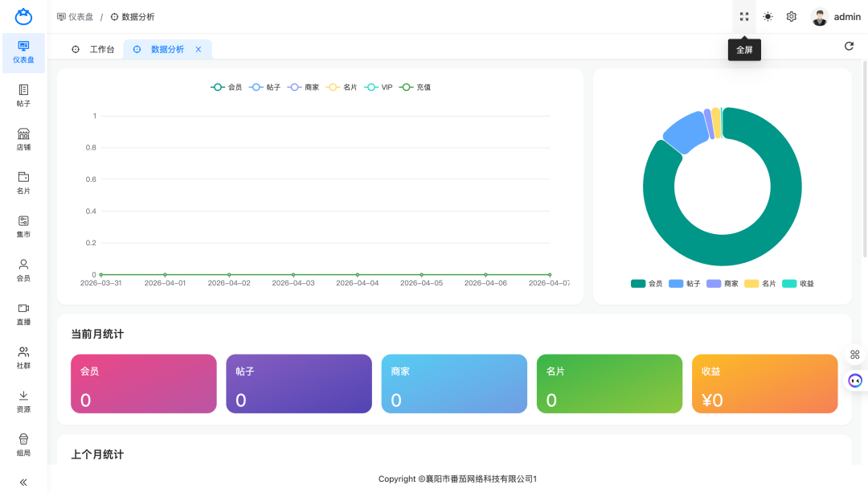The image size is (868, 493).
Task: Click 帖子 swatch in donut chart legend
Action: point(676,284)
